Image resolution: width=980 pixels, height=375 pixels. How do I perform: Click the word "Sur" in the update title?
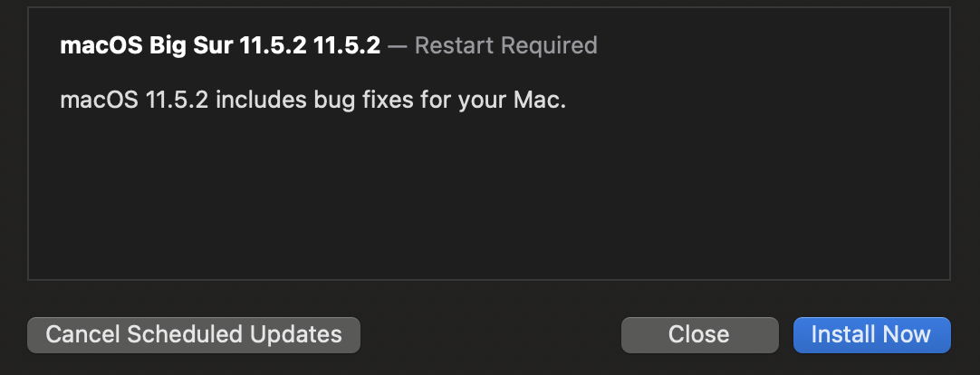click(210, 45)
